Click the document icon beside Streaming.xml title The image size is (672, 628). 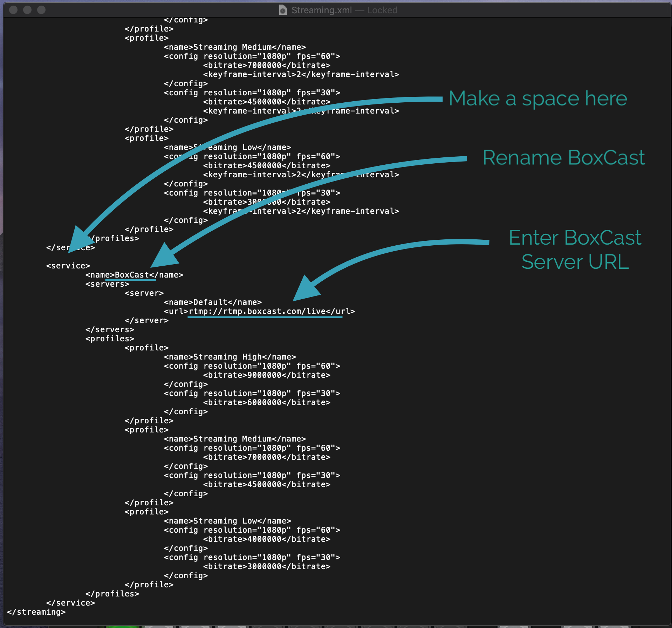[283, 10]
